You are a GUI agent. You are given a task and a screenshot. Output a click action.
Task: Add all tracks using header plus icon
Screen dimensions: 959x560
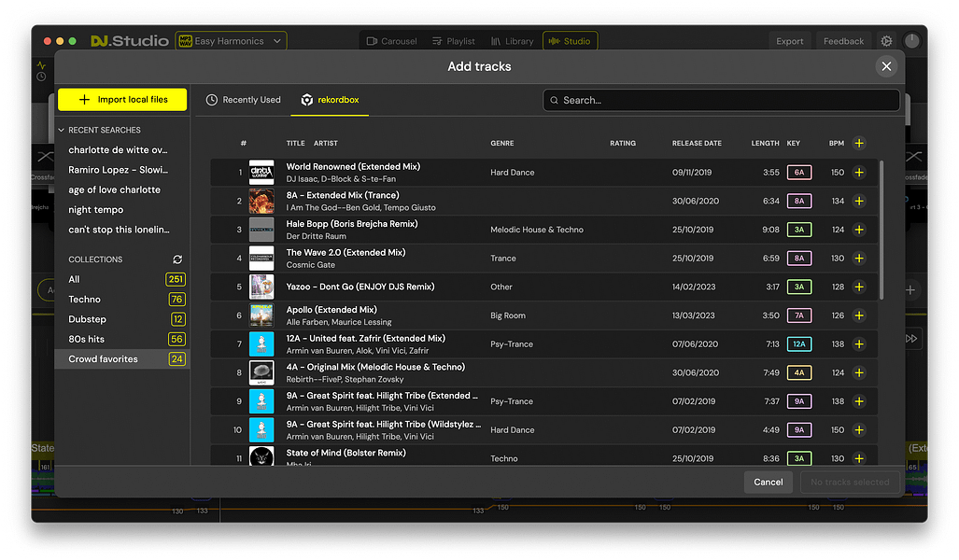(859, 143)
